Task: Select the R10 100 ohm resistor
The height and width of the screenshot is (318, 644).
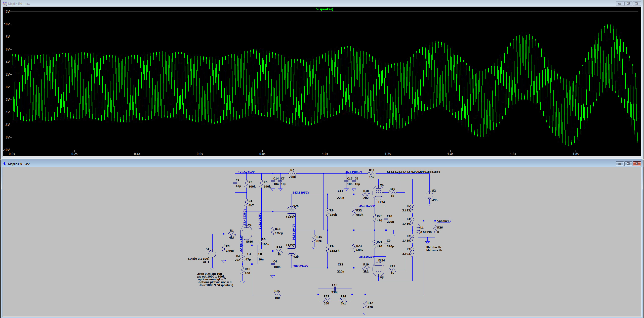Action: click(243, 271)
